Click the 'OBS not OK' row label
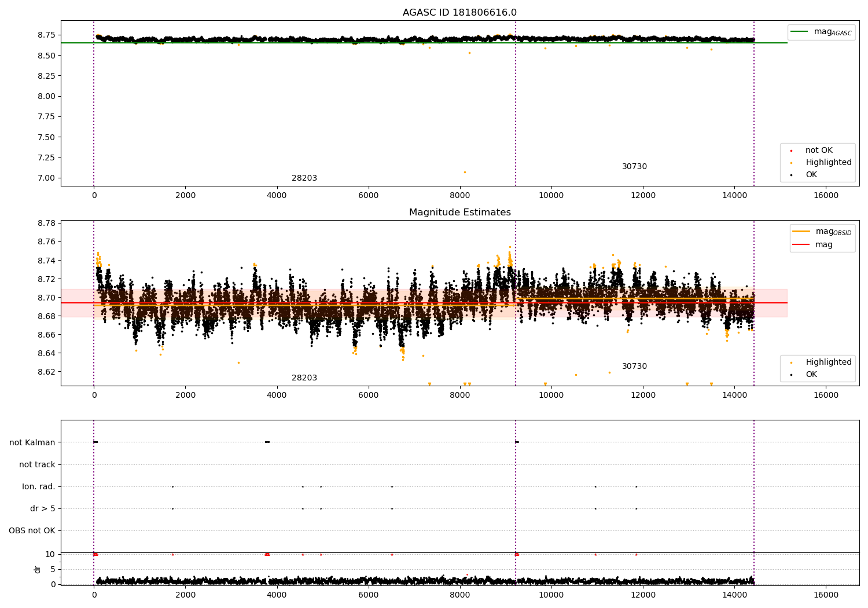This screenshot has height=608, width=868. click(x=32, y=530)
